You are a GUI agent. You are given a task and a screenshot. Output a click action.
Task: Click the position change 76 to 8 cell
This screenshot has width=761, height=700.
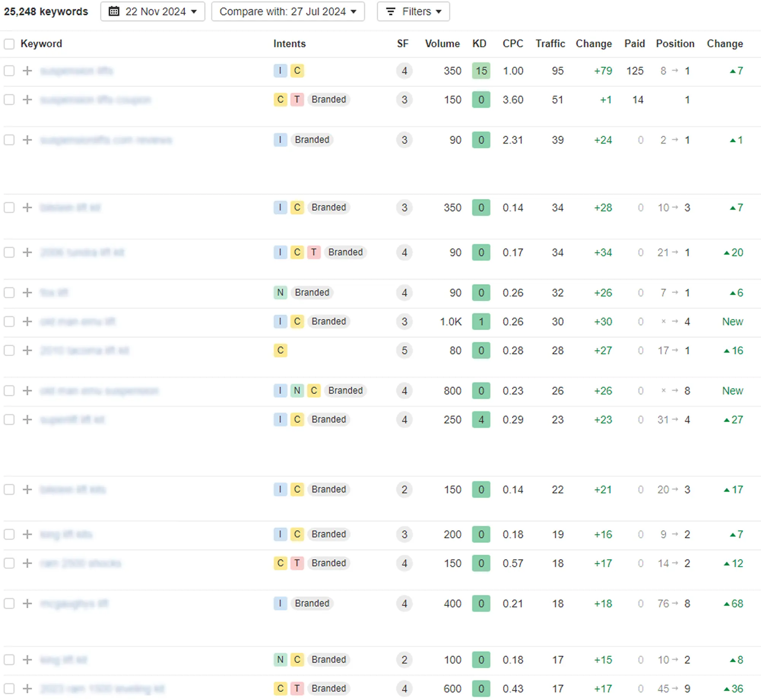click(674, 603)
